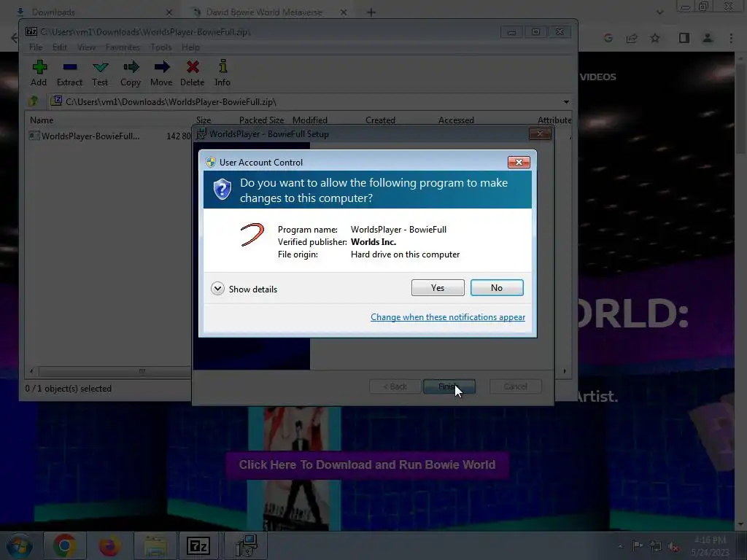Click File Explorer icon in taskbar
Viewport: 747px width, 560px height.
pyautogui.click(x=155, y=545)
